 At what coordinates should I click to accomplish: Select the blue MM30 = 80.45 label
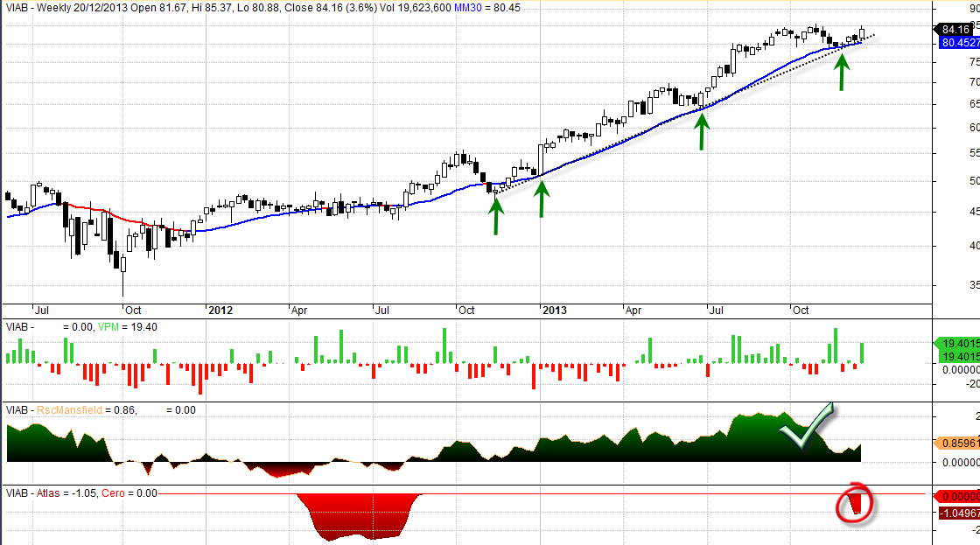tap(486, 8)
